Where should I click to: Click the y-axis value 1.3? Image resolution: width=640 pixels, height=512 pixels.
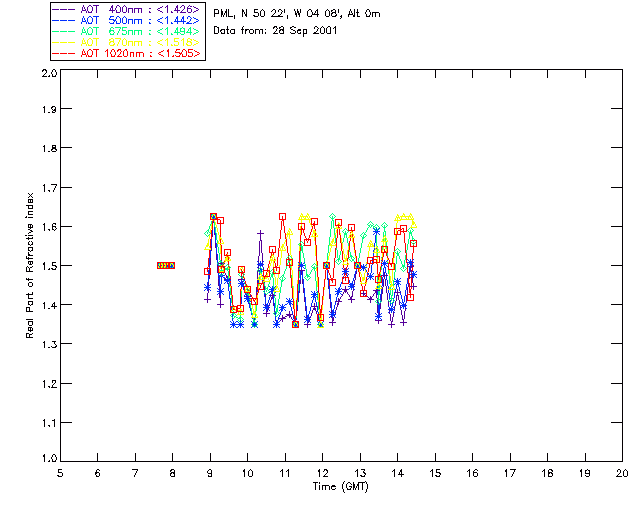[49, 344]
